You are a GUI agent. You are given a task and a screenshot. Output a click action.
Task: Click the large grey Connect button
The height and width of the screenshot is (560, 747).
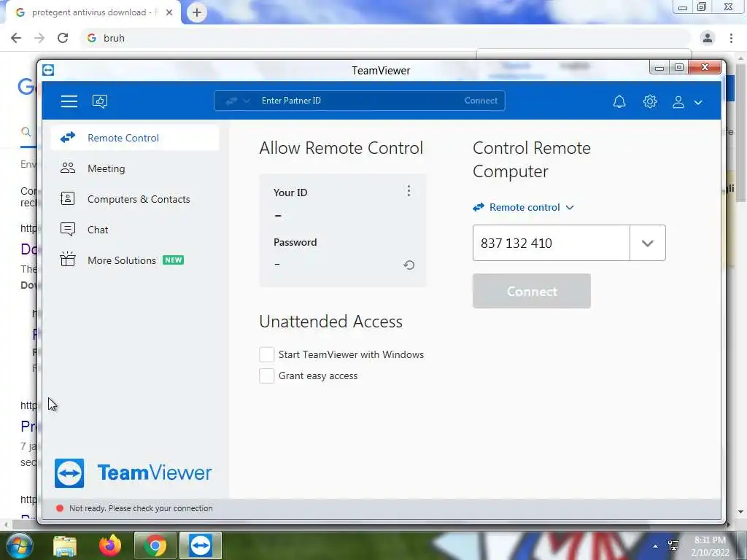[532, 291]
